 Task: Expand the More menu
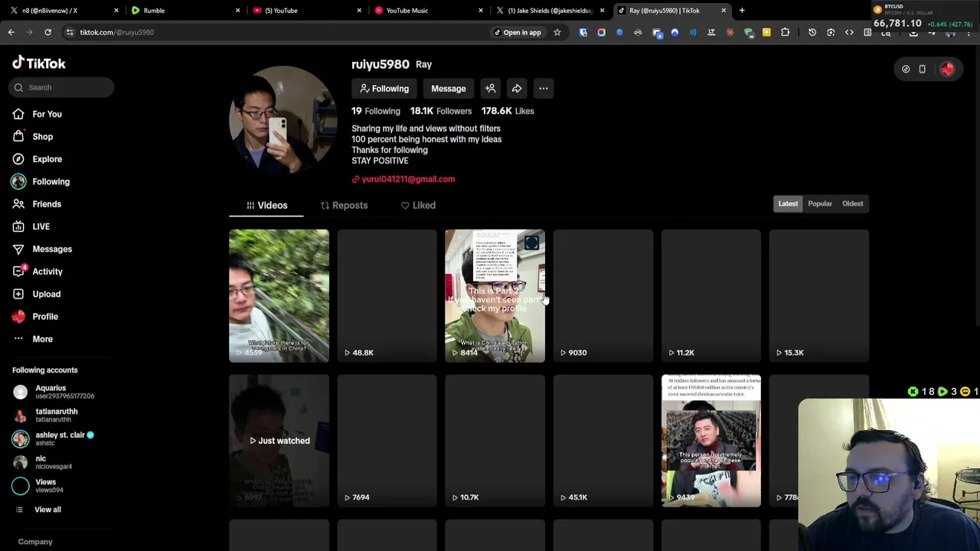point(42,339)
